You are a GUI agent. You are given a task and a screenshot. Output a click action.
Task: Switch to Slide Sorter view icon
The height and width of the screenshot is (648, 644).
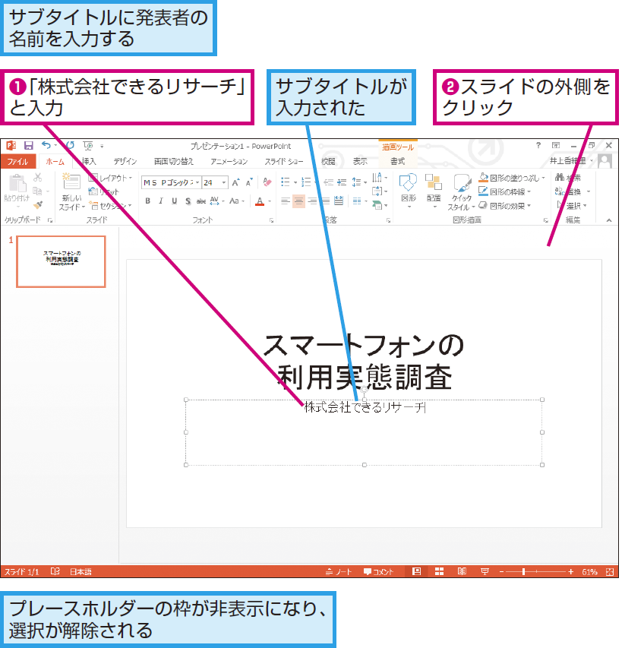coord(439,571)
